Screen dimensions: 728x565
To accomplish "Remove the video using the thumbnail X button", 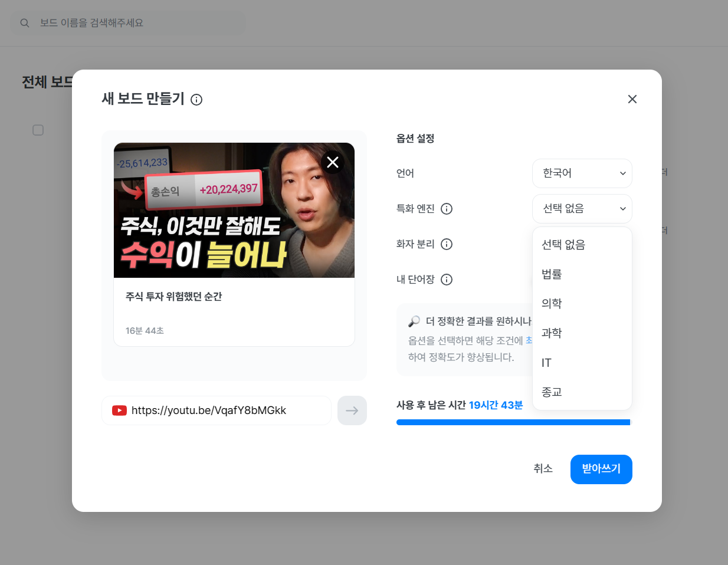I will pyautogui.click(x=333, y=162).
